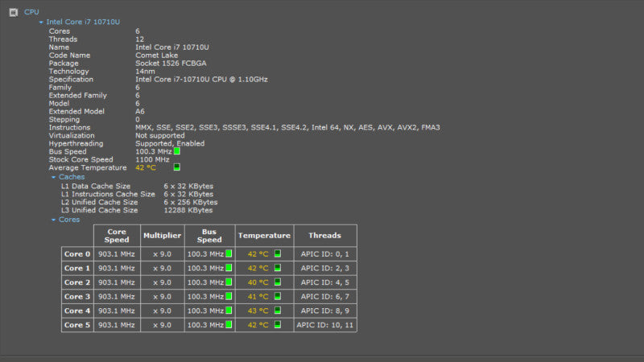Click Core 3 bus speed green indicator
The width and height of the screenshot is (644, 362).
click(229, 296)
